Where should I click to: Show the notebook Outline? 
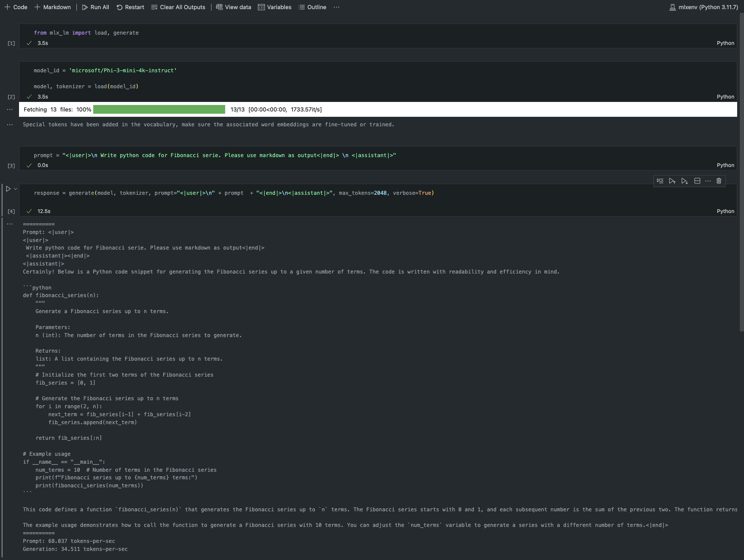coord(312,7)
